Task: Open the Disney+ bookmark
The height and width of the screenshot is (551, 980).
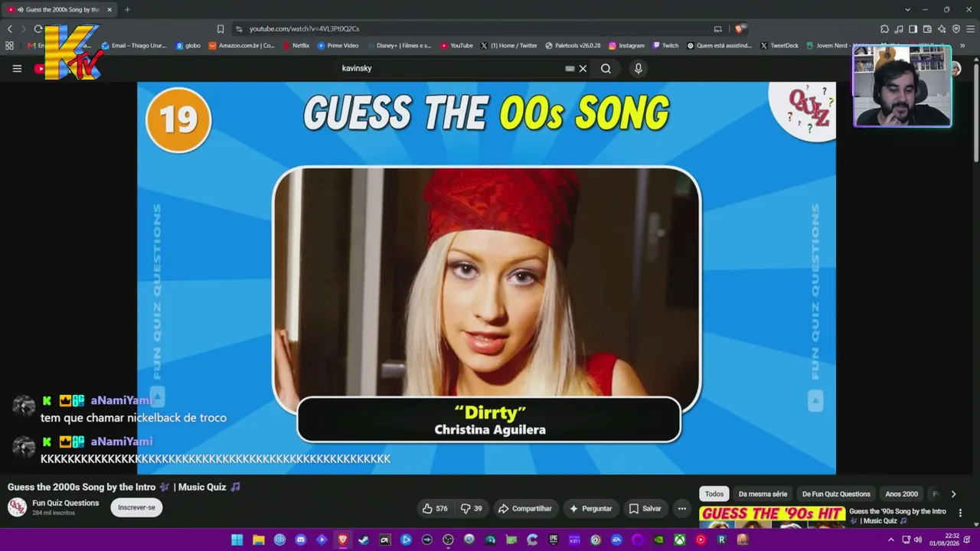Action: [x=398, y=46]
